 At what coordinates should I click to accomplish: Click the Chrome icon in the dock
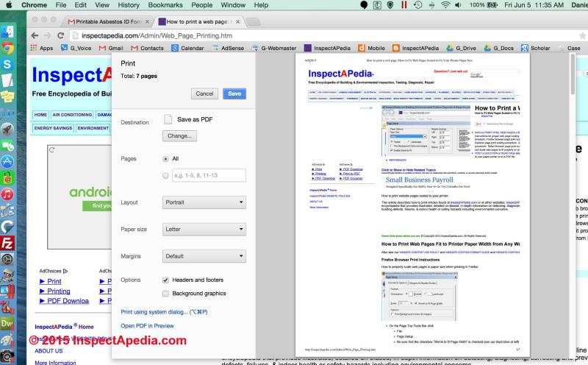[x=7, y=48]
